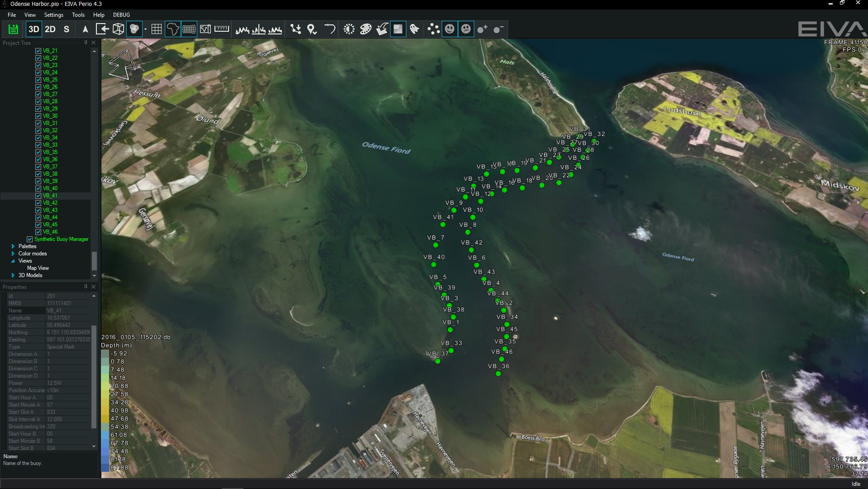Toggle the Synthetic Buoy Manager checkbox
868x489 pixels.
pos(30,239)
